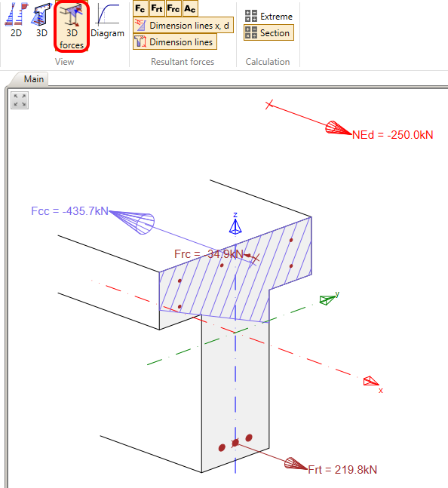Switch to the 2D view
Image resolution: width=448 pixels, height=488 pixels.
(16, 20)
